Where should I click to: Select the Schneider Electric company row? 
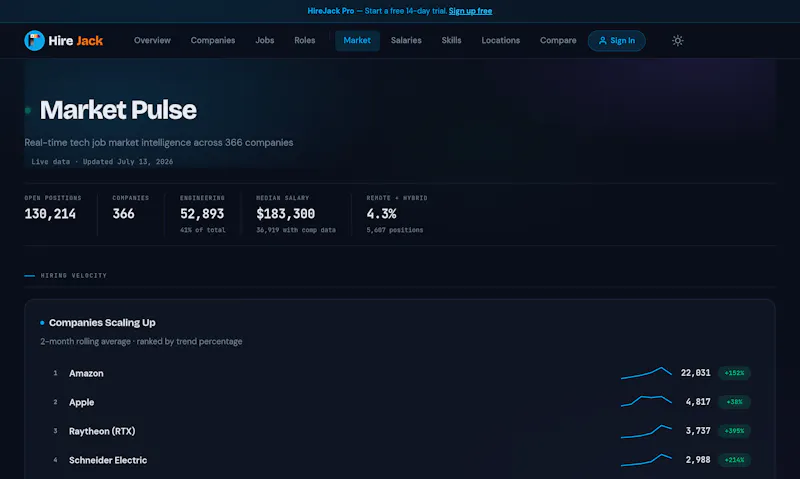point(399,460)
